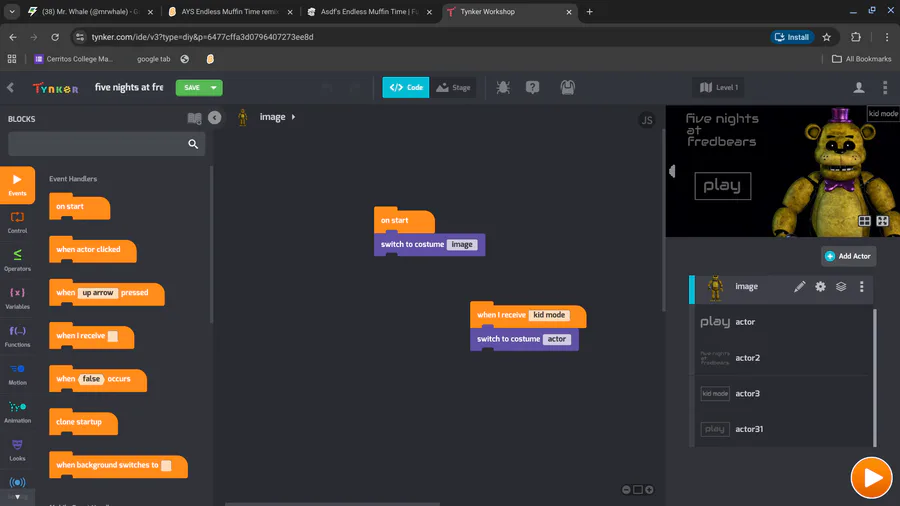Open the 'kid mode' message dropdown in workspace

point(549,315)
